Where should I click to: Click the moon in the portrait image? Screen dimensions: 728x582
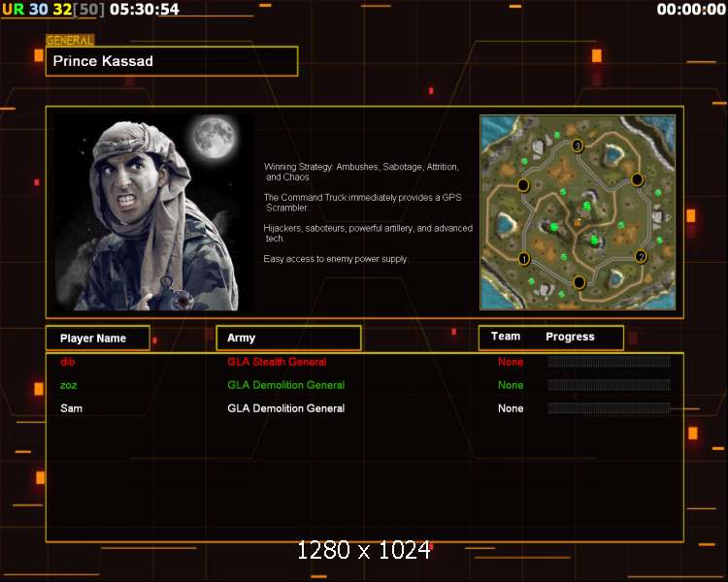(215, 138)
